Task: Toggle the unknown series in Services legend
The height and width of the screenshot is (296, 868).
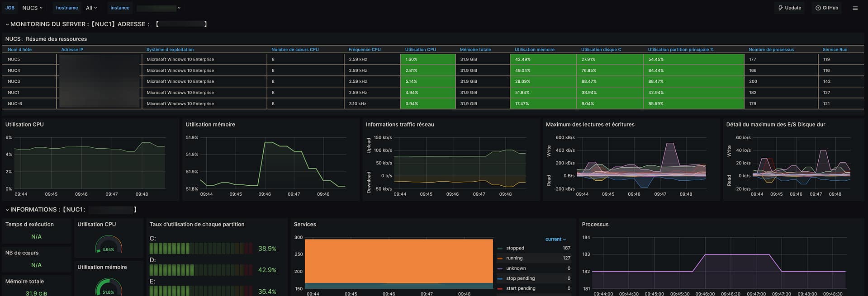Action: tap(516, 268)
